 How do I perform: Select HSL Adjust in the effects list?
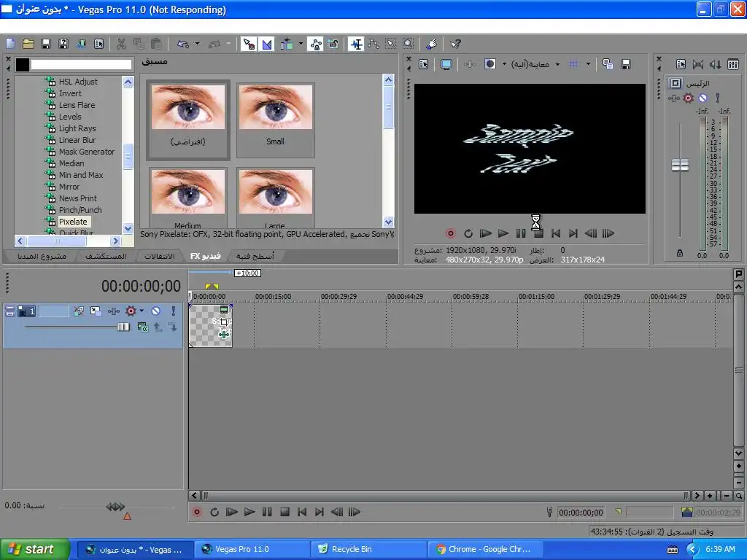pos(78,82)
